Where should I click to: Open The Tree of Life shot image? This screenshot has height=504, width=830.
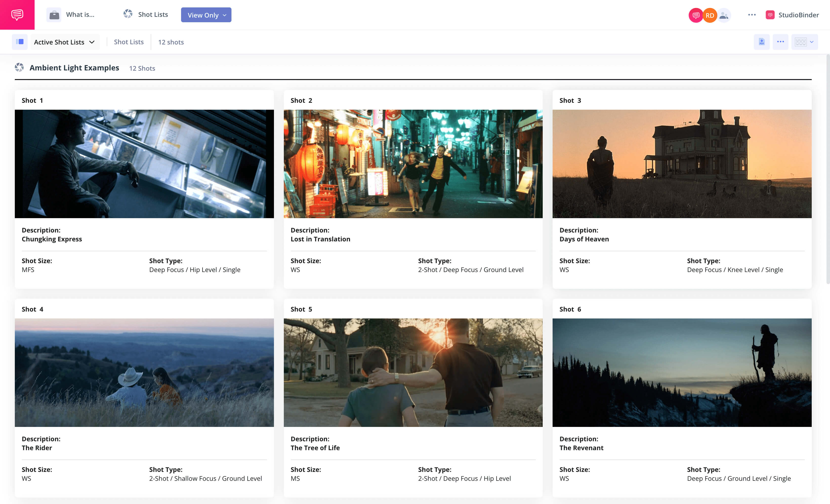pyautogui.click(x=413, y=373)
